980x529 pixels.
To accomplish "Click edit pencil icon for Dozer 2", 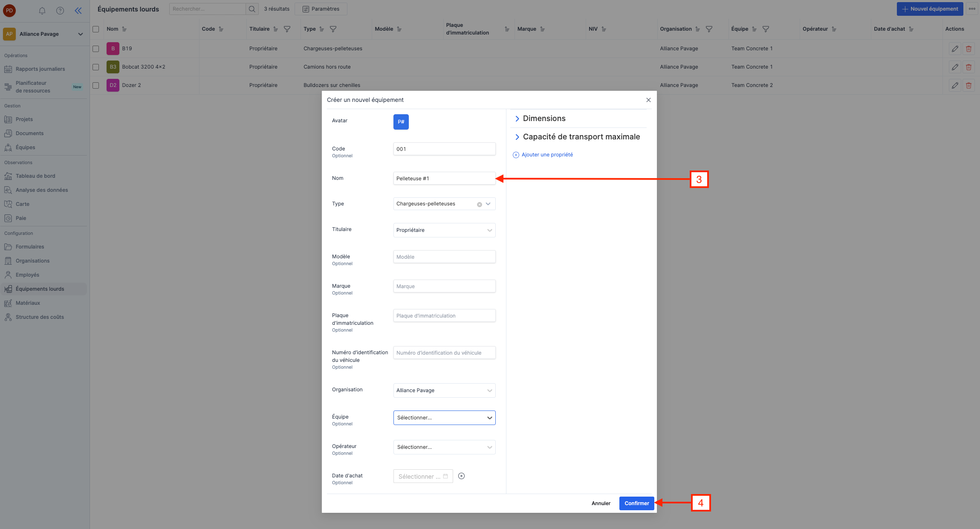I will click(x=955, y=85).
